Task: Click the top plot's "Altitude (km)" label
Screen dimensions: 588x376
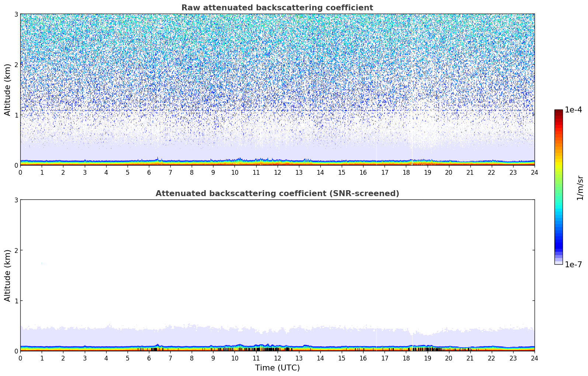Action: coord(8,90)
